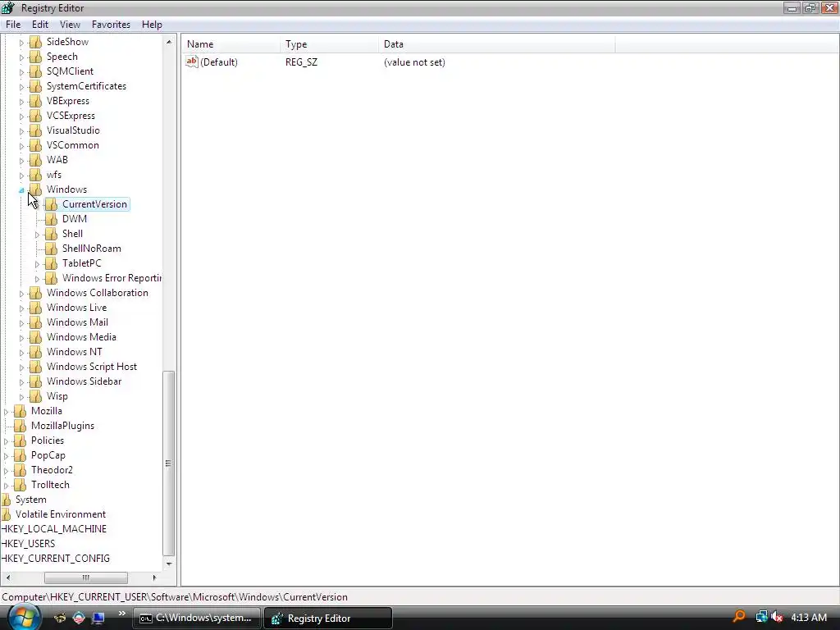This screenshot has height=630, width=840.
Task: Click the VBExpress folder icon
Action: 35,101
